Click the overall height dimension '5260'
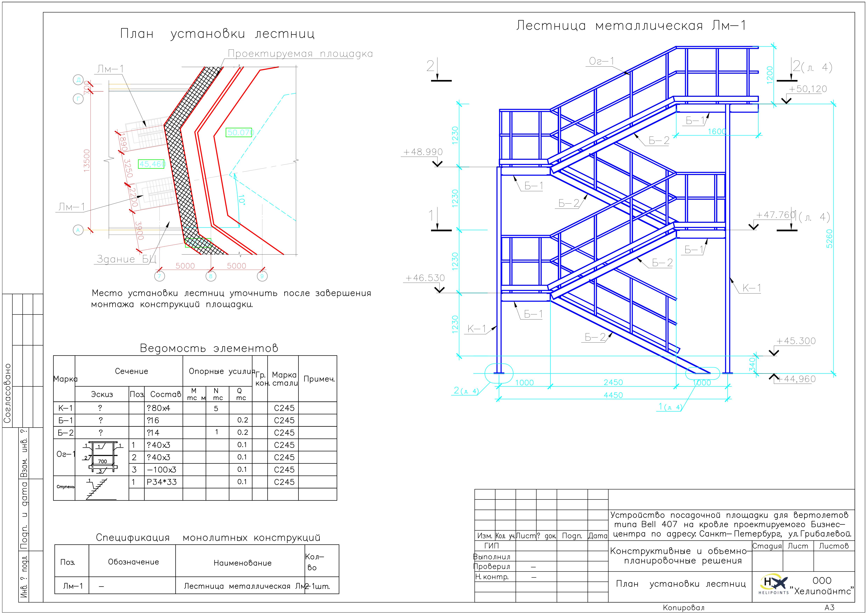This screenshot has height=614, width=868. coord(830,239)
